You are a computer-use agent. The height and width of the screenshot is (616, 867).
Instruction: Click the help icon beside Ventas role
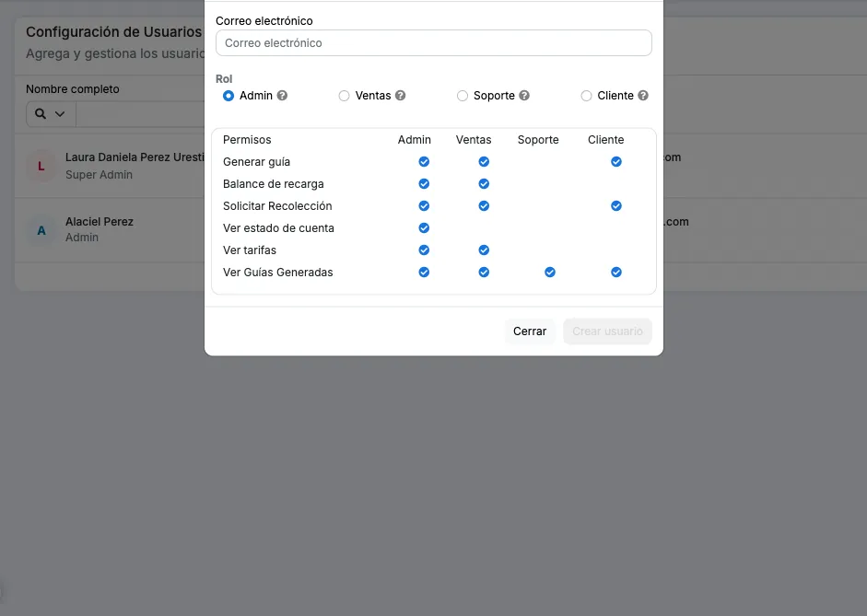pyautogui.click(x=400, y=96)
